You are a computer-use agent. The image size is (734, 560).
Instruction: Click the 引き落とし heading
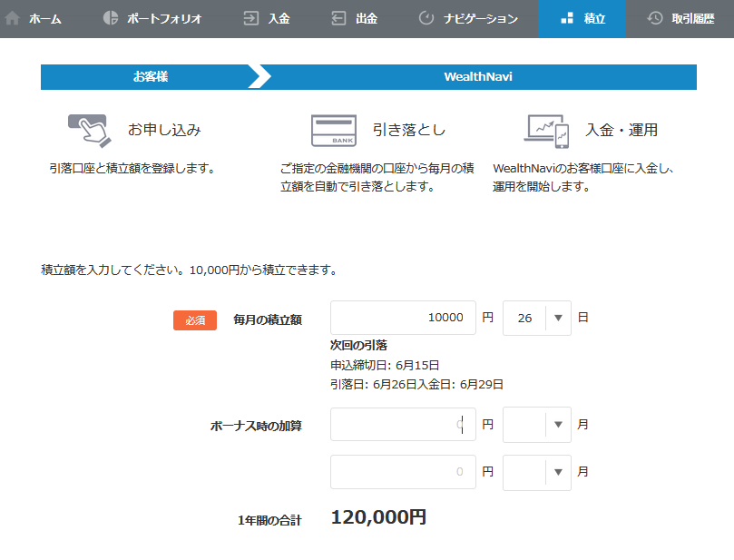pyautogui.click(x=409, y=130)
